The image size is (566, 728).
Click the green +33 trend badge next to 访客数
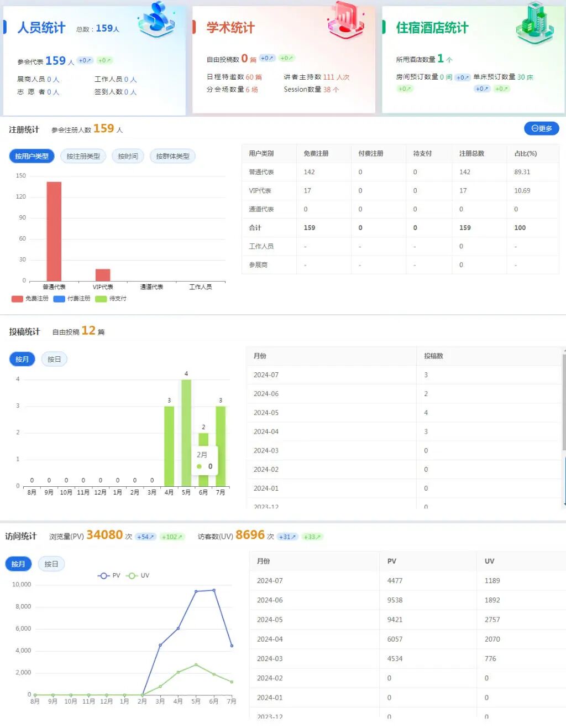(x=312, y=537)
